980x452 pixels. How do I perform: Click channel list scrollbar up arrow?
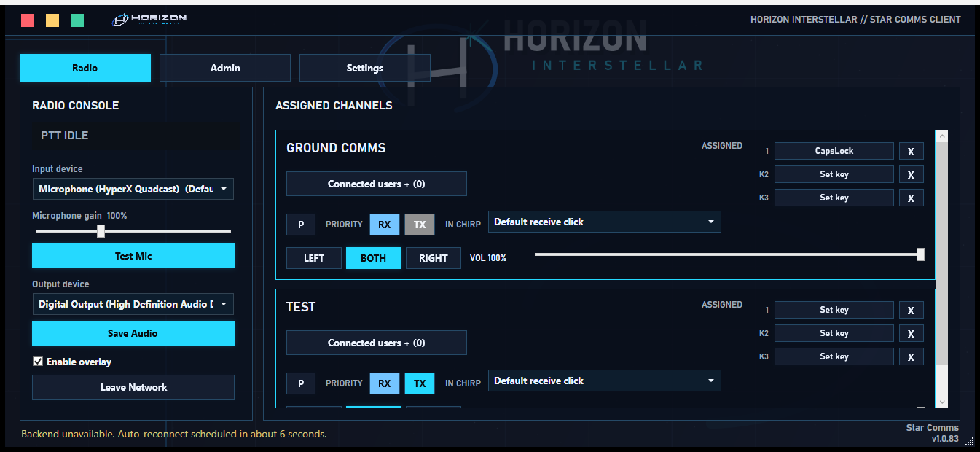click(941, 136)
